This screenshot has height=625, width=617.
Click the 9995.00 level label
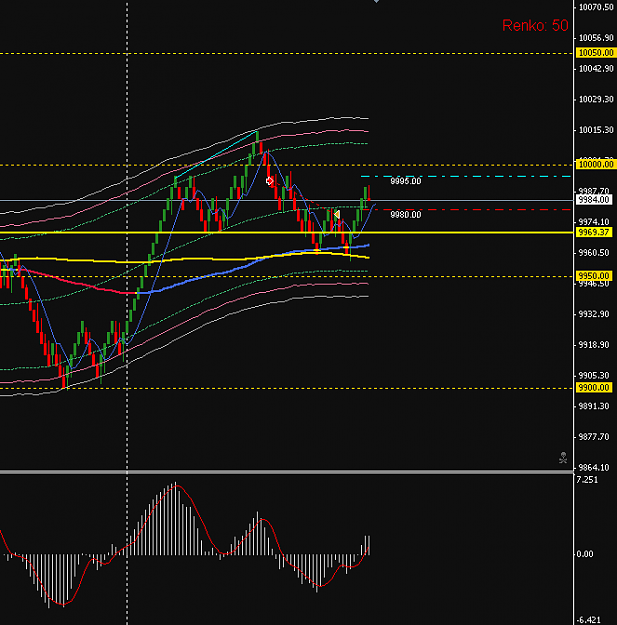tap(406, 181)
